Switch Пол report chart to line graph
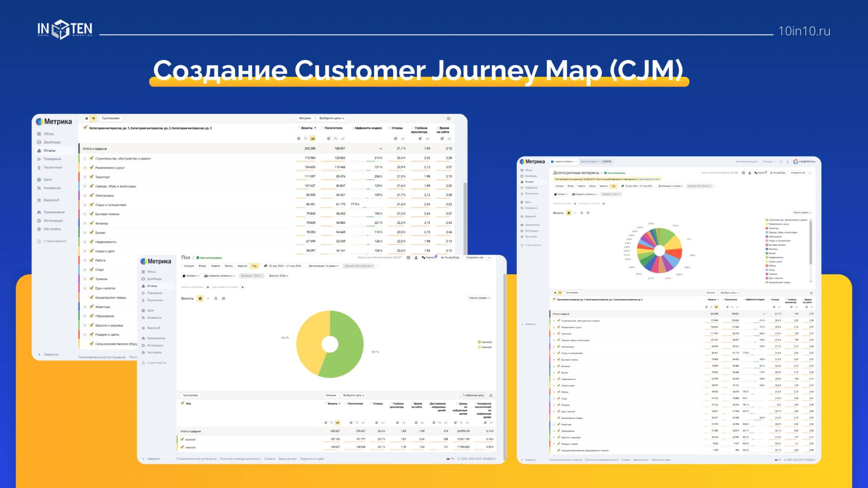This screenshot has width=868, height=488. (x=208, y=299)
